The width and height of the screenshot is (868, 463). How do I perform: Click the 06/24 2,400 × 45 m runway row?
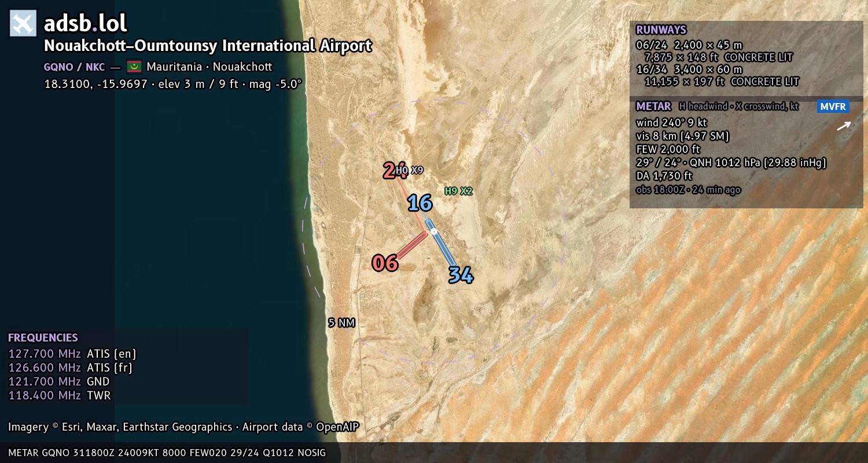point(689,45)
